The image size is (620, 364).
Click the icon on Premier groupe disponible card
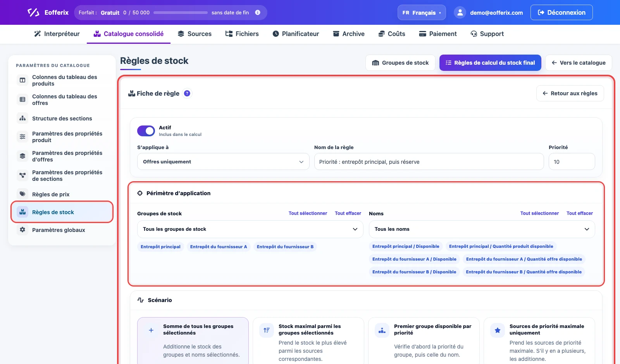click(382, 330)
